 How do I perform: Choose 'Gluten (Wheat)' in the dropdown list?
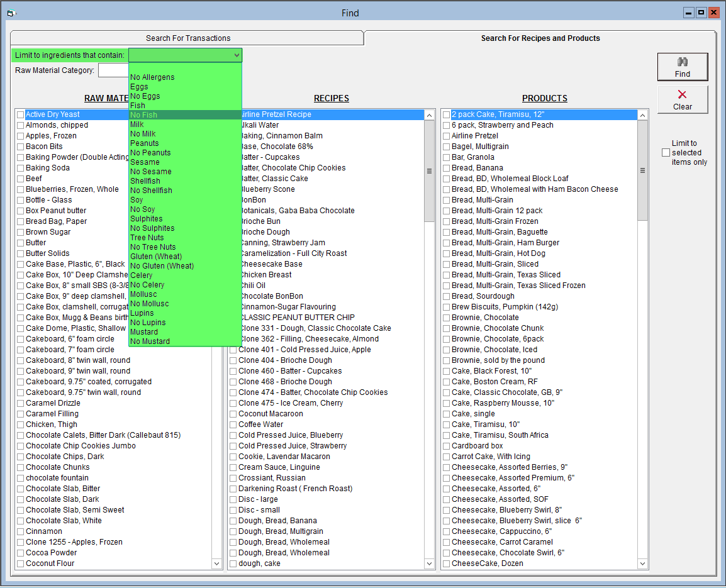pos(156,257)
